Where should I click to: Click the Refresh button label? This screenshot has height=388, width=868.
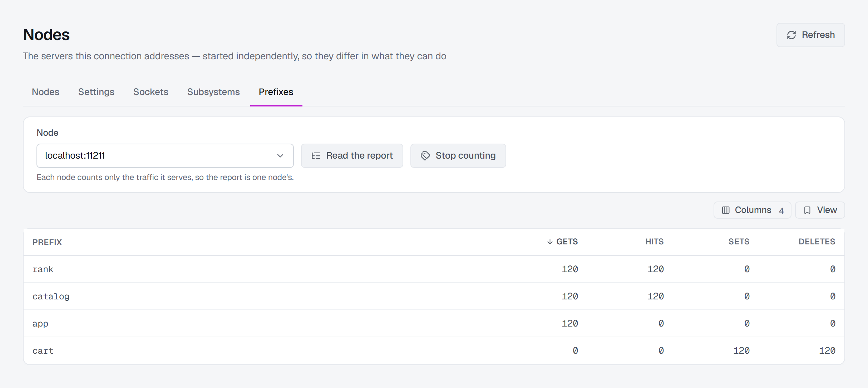coord(818,35)
